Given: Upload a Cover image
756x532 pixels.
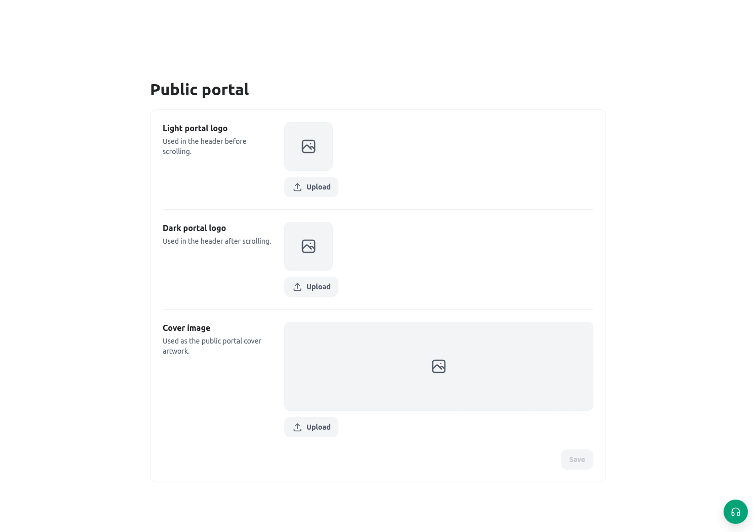Looking at the screenshot, I should pyautogui.click(x=311, y=427).
